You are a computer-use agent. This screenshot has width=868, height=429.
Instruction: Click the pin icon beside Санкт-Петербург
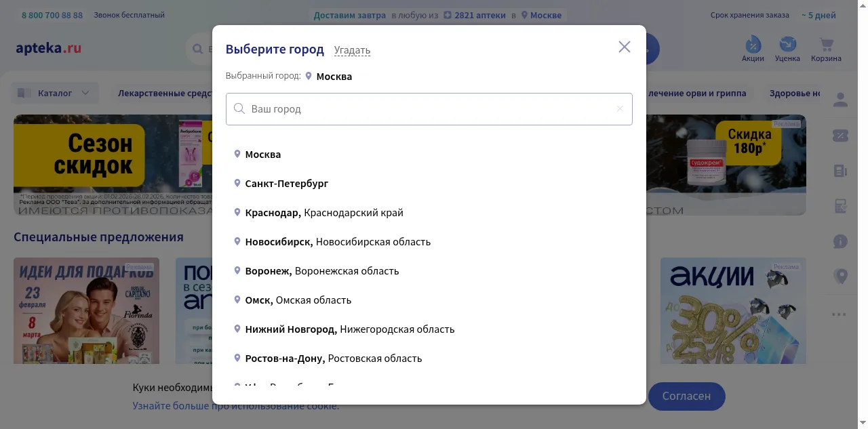[237, 183]
